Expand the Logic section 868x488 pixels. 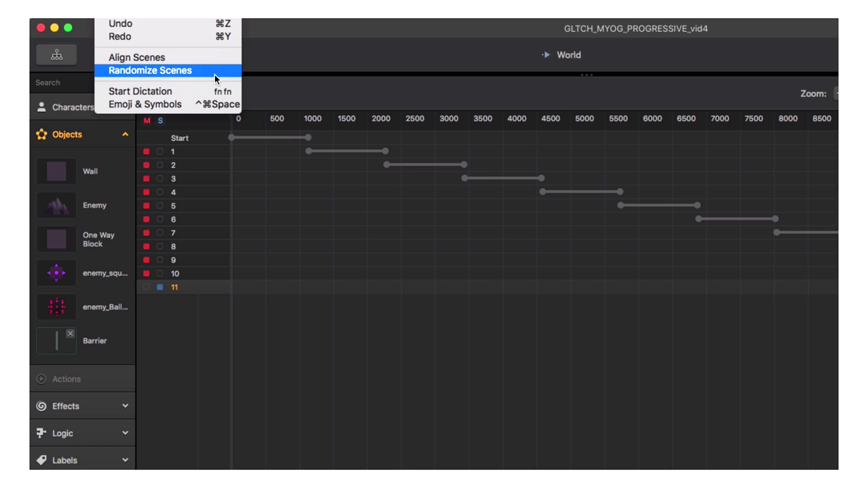click(x=125, y=433)
